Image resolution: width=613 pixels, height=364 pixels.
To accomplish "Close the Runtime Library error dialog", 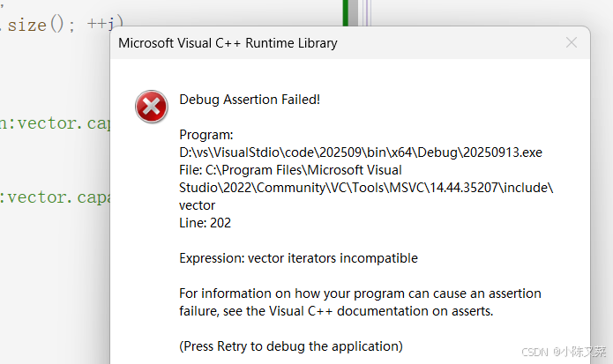I will [x=571, y=42].
